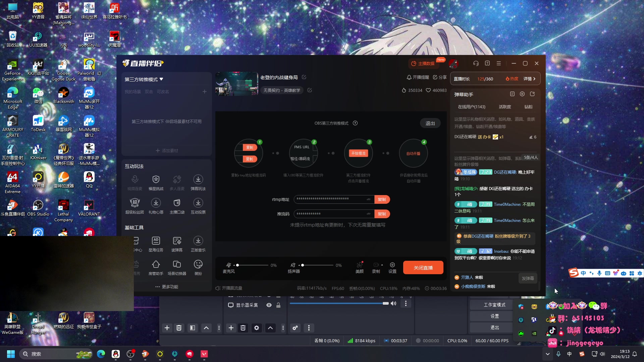This screenshot has height=362, width=644.
Task: Open 弹幕玩法 download icon
Action: click(198, 183)
